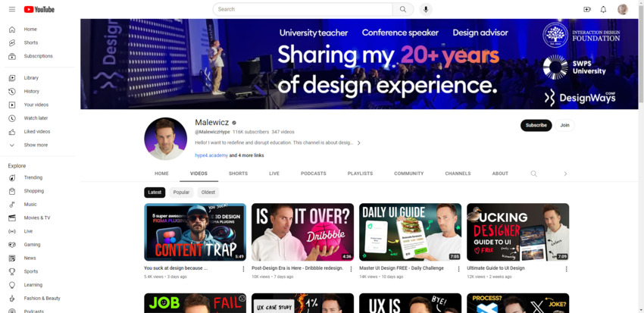Click the page vertical scrollbar

point(641,58)
